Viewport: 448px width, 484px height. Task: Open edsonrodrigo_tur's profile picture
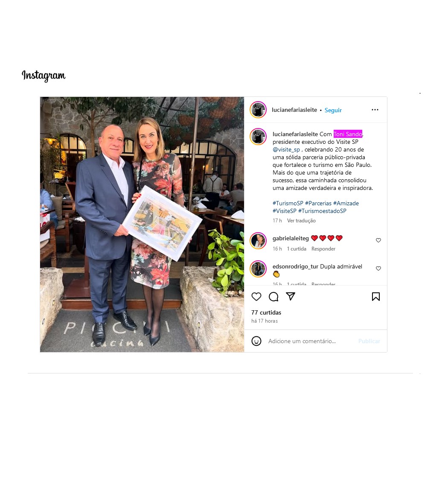[258, 269]
